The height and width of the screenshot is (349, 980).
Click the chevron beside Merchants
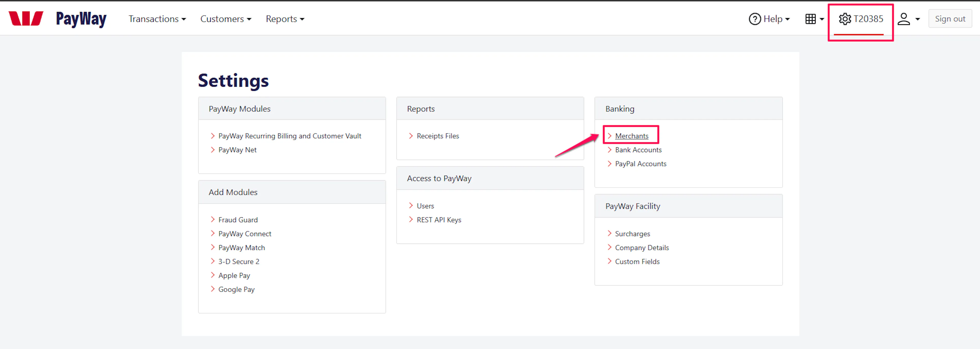pyautogui.click(x=609, y=136)
